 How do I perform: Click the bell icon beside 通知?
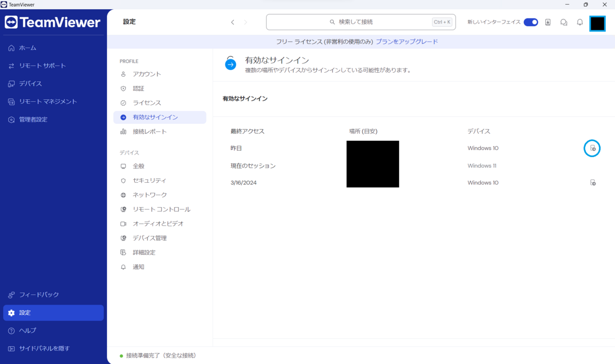pos(123,267)
